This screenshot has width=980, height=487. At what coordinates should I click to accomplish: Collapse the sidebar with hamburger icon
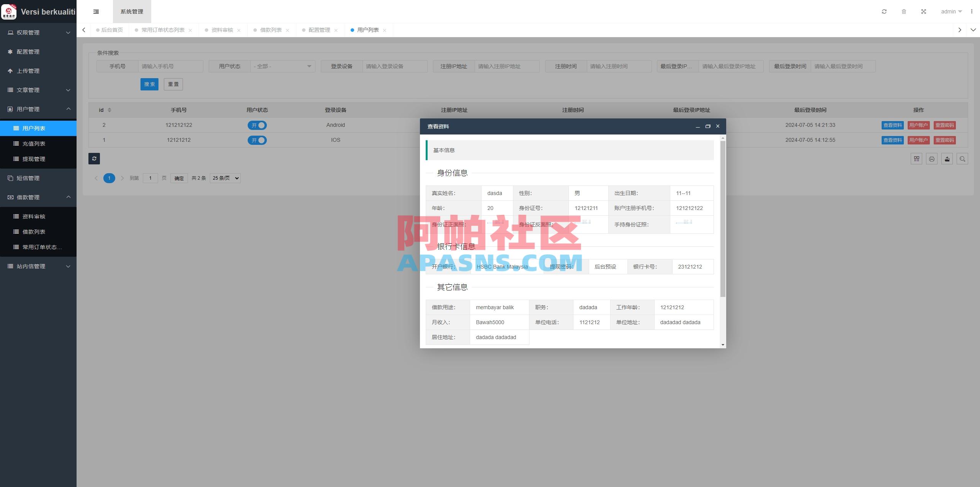coord(96,11)
